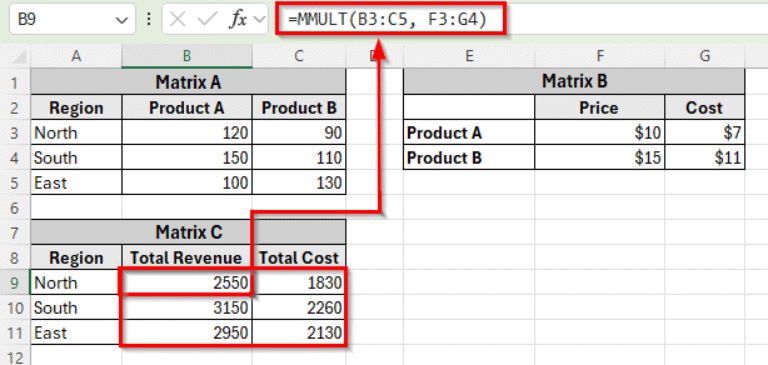768x365 pixels.
Task: Click the Enter checkmark icon in formula bar
Action: [x=207, y=20]
